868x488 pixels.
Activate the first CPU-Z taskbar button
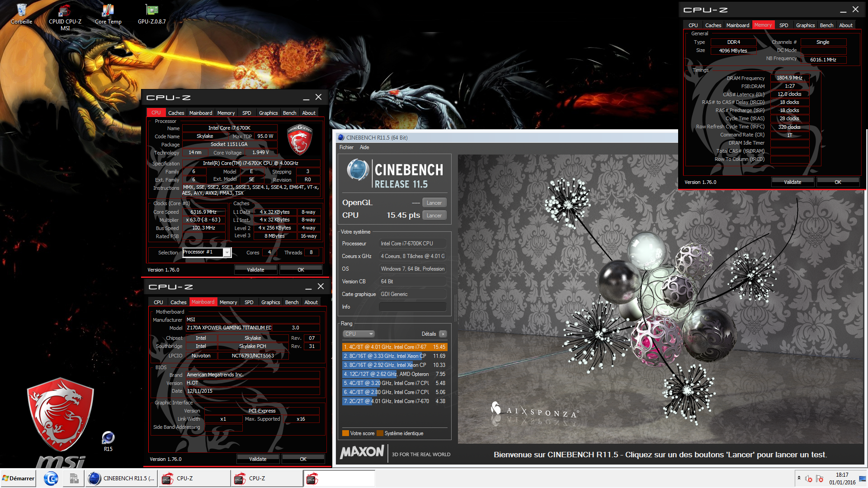click(x=194, y=479)
